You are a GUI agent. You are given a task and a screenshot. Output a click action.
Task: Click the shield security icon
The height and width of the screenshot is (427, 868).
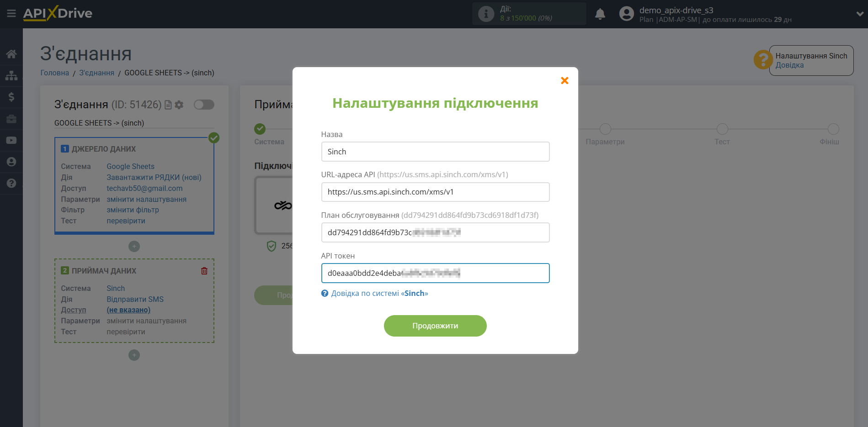272,246
